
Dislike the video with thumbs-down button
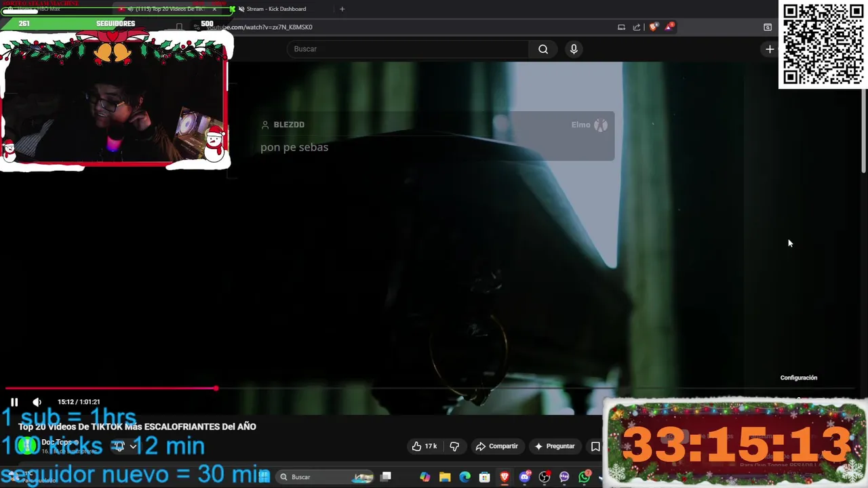[x=454, y=446]
